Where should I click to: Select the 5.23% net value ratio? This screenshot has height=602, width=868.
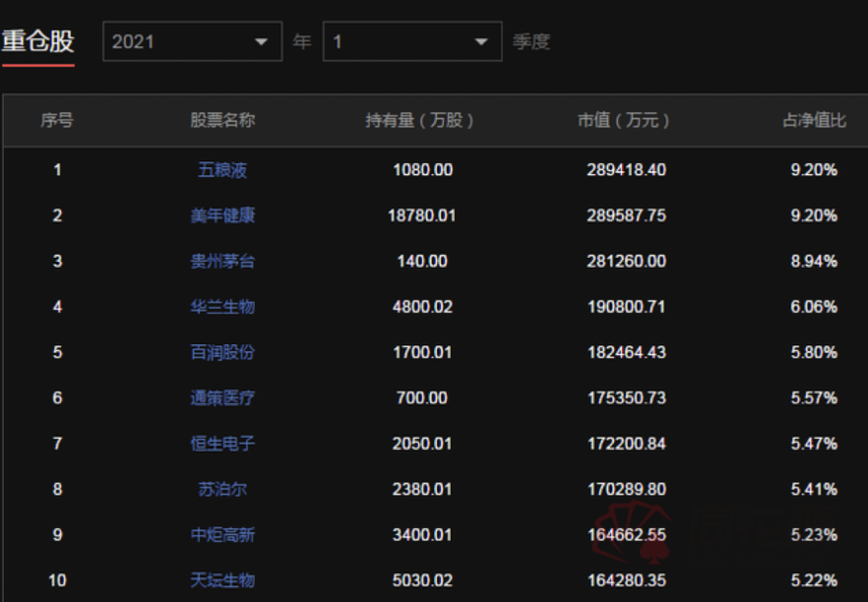coord(813,535)
